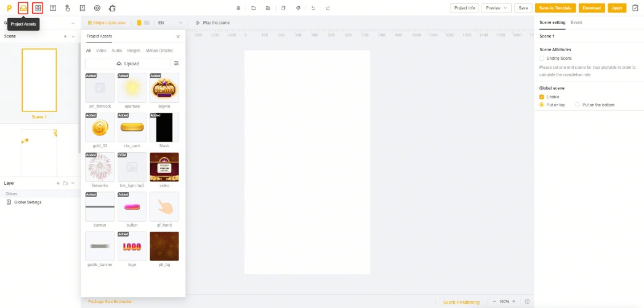Play the scene
Image resolution: width=644 pixels, height=308 pixels.
click(x=213, y=23)
